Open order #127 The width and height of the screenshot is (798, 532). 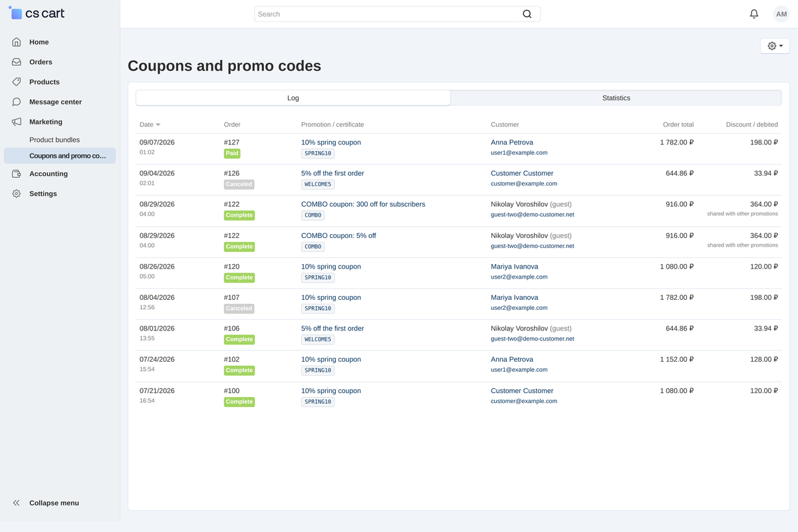coord(231,142)
